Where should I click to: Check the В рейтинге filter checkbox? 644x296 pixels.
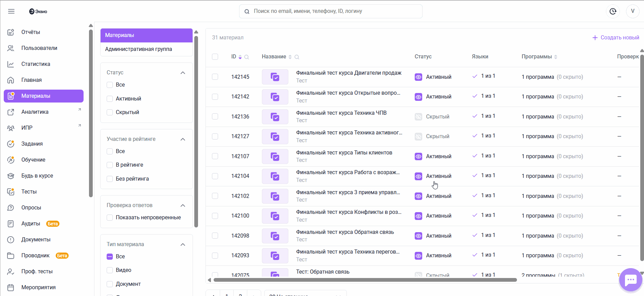110,165
